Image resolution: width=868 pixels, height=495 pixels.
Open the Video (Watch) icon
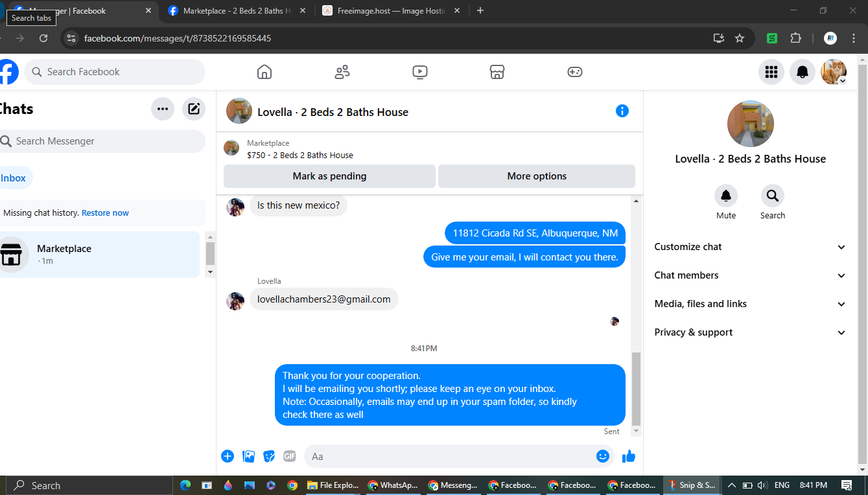click(x=420, y=72)
